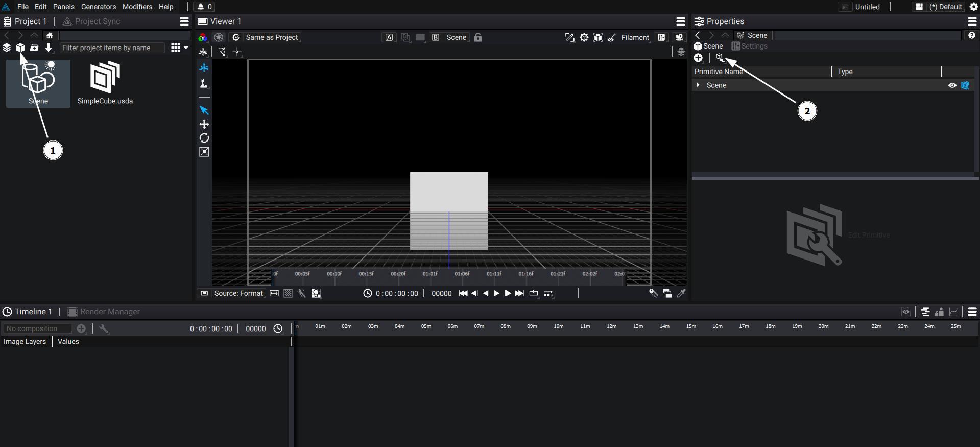The width and height of the screenshot is (980, 447).
Task: Click the stamp-shaped tool below the blue axis gizmo
Action: pyautogui.click(x=204, y=83)
